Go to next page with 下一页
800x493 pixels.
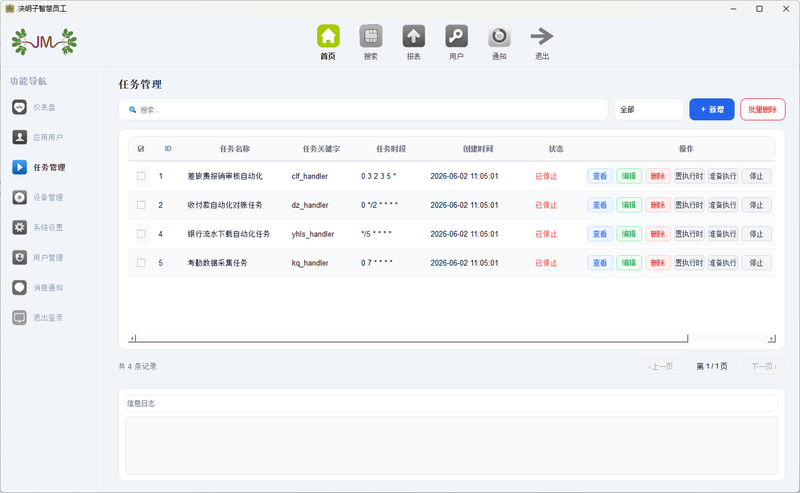pyautogui.click(x=764, y=366)
